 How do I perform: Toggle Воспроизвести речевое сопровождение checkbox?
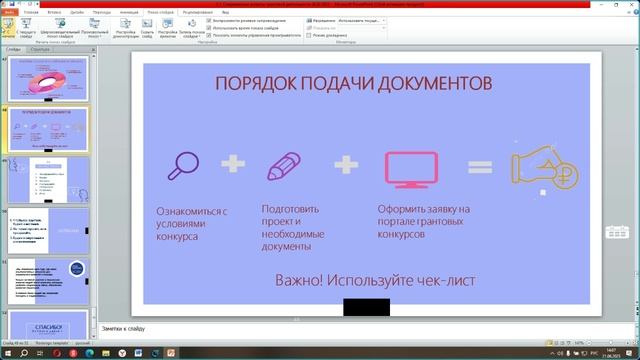coord(209,20)
